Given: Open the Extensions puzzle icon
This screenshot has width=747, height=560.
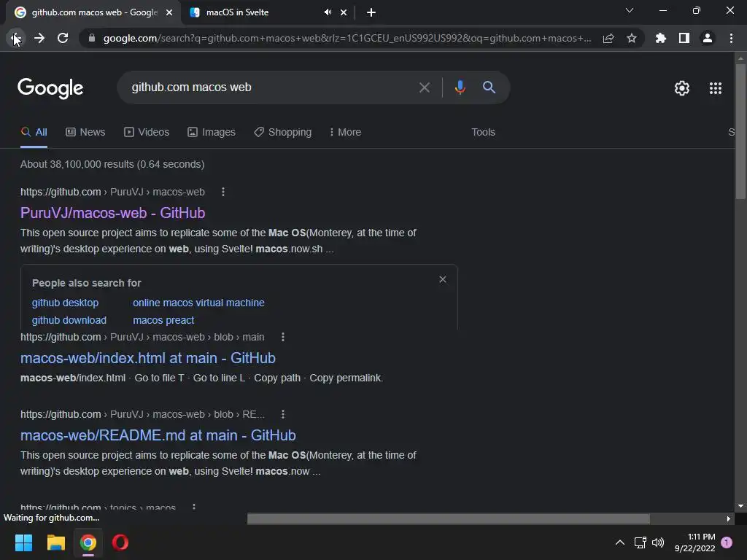Looking at the screenshot, I should [660, 38].
